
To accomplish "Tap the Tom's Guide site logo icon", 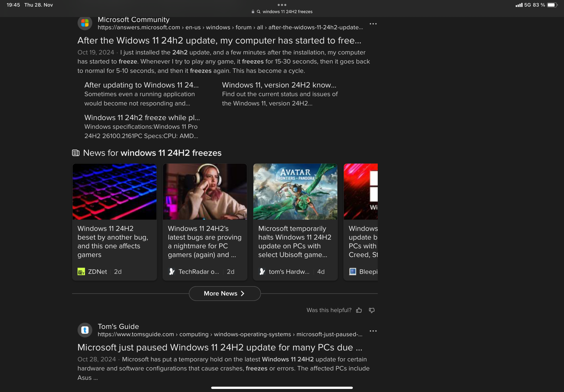I will pyautogui.click(x=85, y=330).
